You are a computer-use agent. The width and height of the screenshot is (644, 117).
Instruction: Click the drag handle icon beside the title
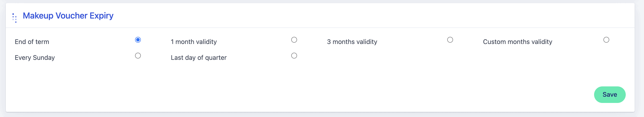pyautogui.click(x=14, y=18)
